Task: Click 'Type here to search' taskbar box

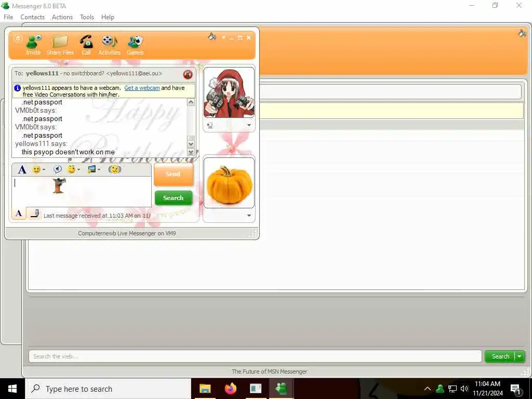Action: [108, 389]
